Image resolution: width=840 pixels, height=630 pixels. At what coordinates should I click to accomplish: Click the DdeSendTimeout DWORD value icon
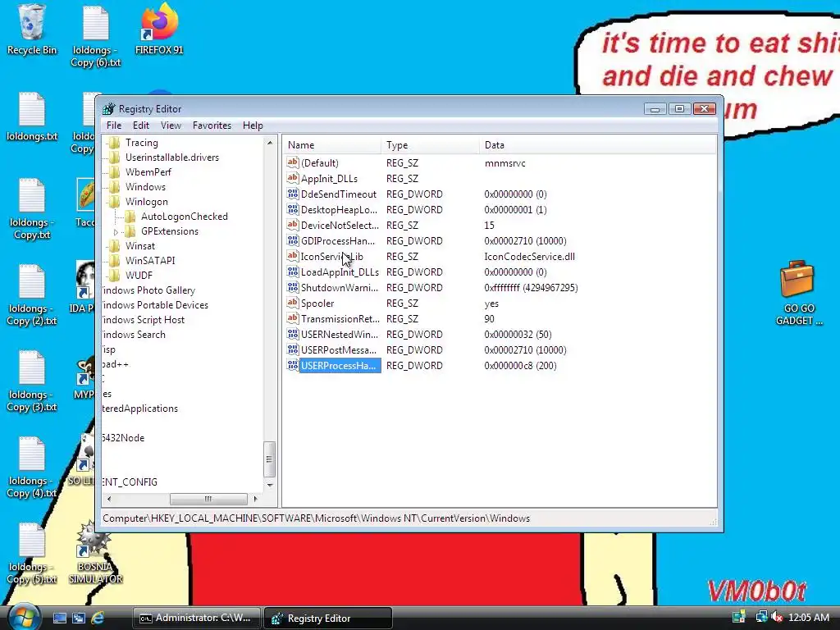click(293, 194)
